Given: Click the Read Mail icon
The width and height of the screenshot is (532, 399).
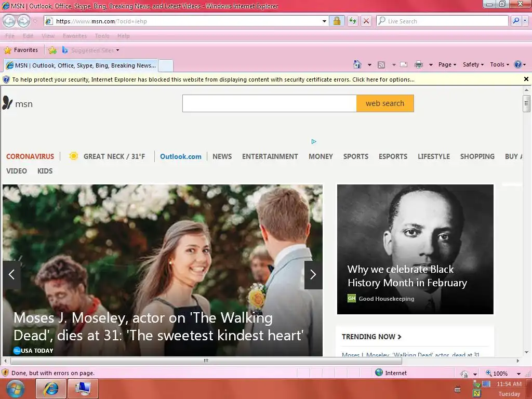Looking at the screenshot, I should click(x=404, y=64).
